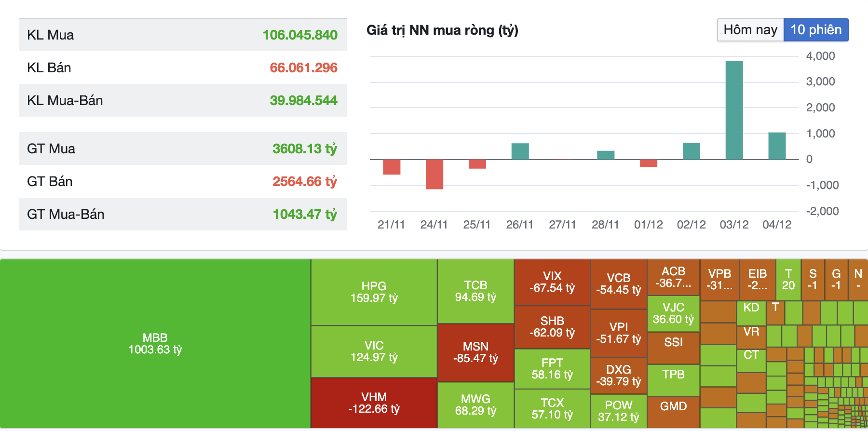This screenshot has width=868, height=431.
Task: Click the VCB -54.45 tỷ tile
Action: pyautogui.click(x=618, y=284)
